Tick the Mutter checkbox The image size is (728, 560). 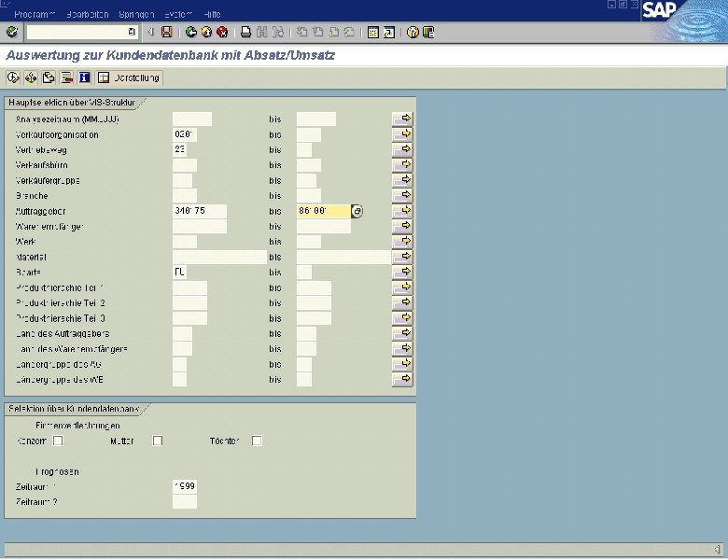point(158,441)
